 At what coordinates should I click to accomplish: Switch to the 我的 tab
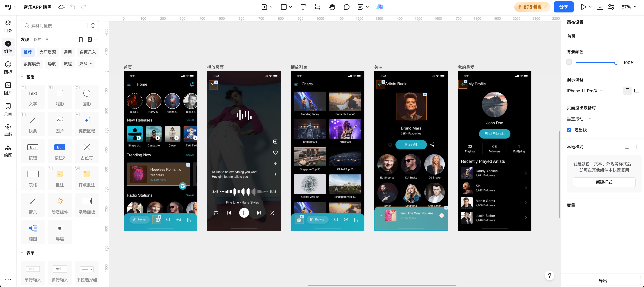point(37,39)
